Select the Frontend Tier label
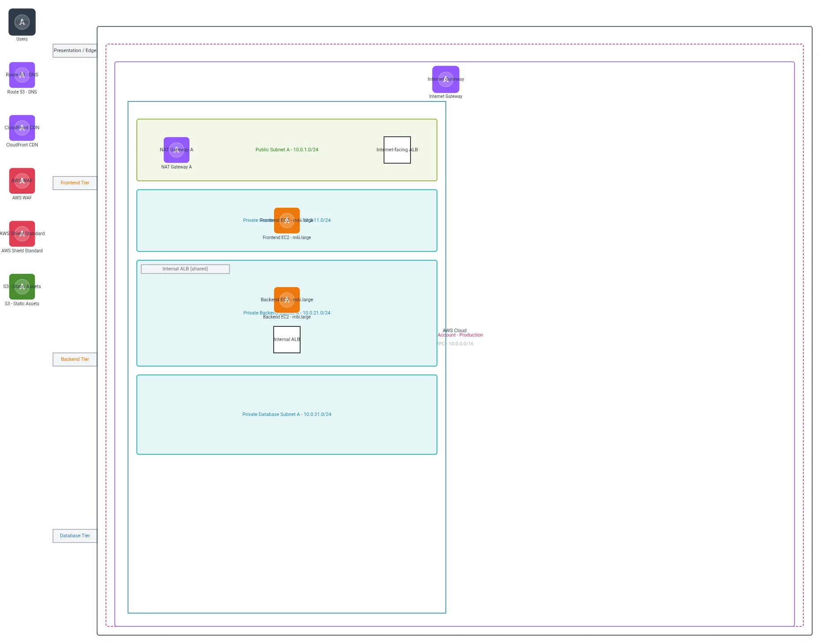 point(75,183)
